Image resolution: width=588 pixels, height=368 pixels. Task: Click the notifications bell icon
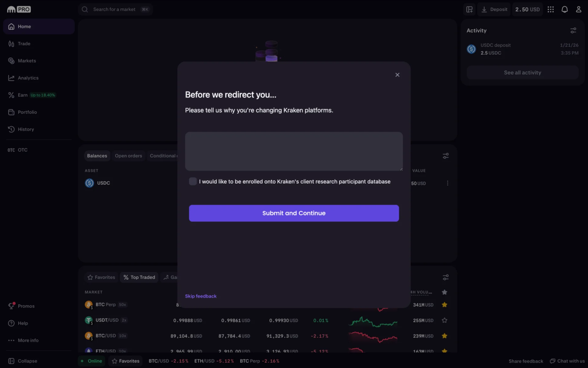coord(564,10)
